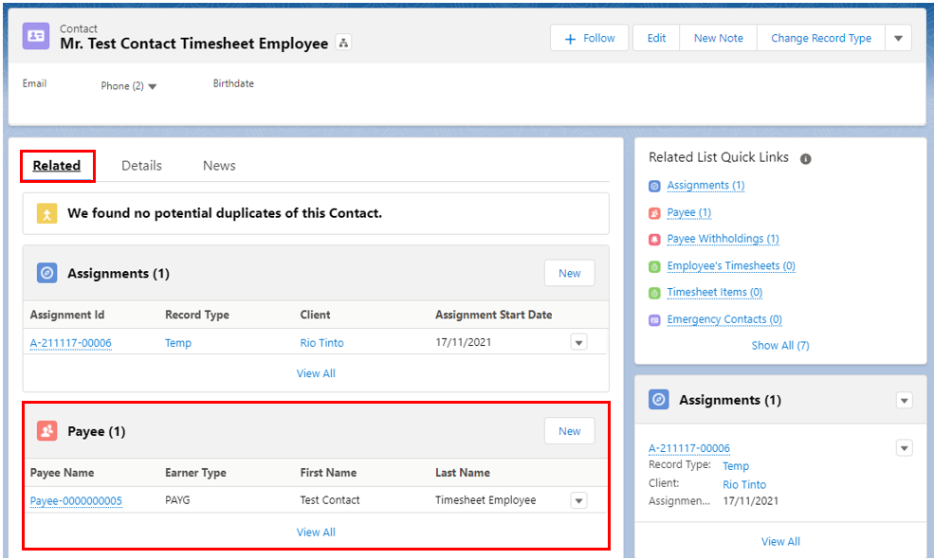Click the PAYG earner type cell

177,500
